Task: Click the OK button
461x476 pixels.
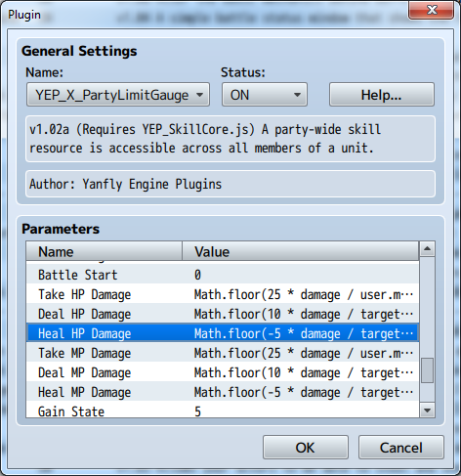Action: 306,448
